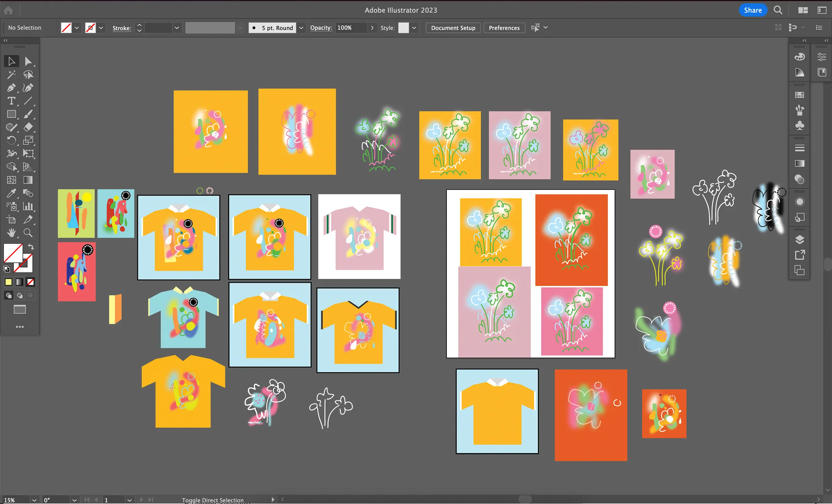Click Preferences button
The height and width of the screenshot is (504, 832).
[x=504, y=28]
